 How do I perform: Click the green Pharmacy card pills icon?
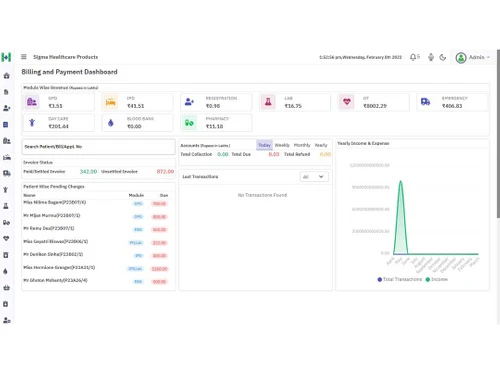(189, 123)
